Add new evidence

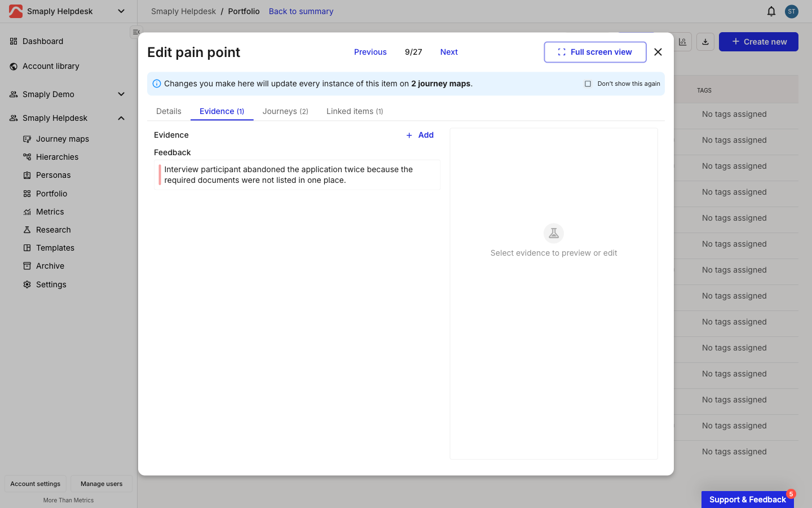coord(420,135)
